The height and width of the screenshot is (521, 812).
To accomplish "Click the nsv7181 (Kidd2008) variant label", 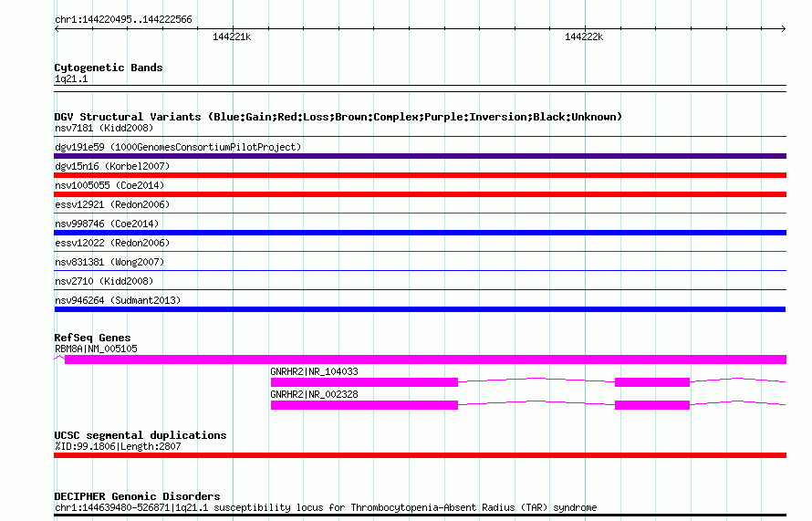I will 104,128.
